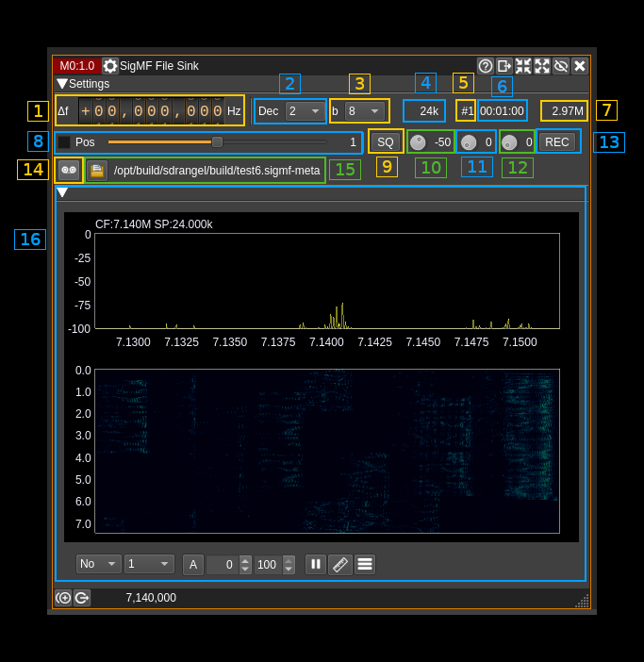Increase reference level stepper showing 0
This screenshot has height=662, width=644.
click(x=245, y=561)
